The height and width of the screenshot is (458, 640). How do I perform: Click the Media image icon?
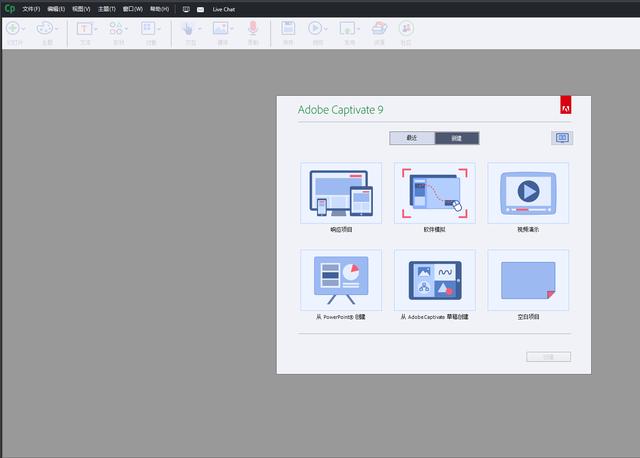pyautogui.click(x=220, y=28)
